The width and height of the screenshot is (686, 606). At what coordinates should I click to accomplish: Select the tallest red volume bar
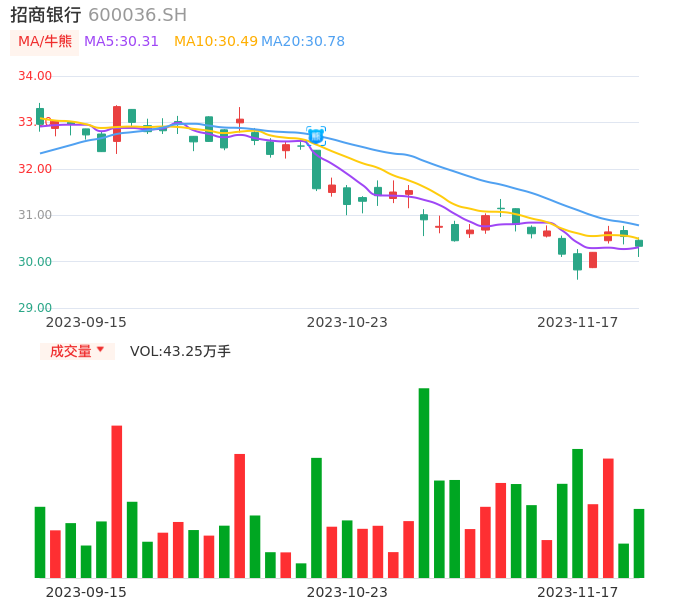click(117, 502)
